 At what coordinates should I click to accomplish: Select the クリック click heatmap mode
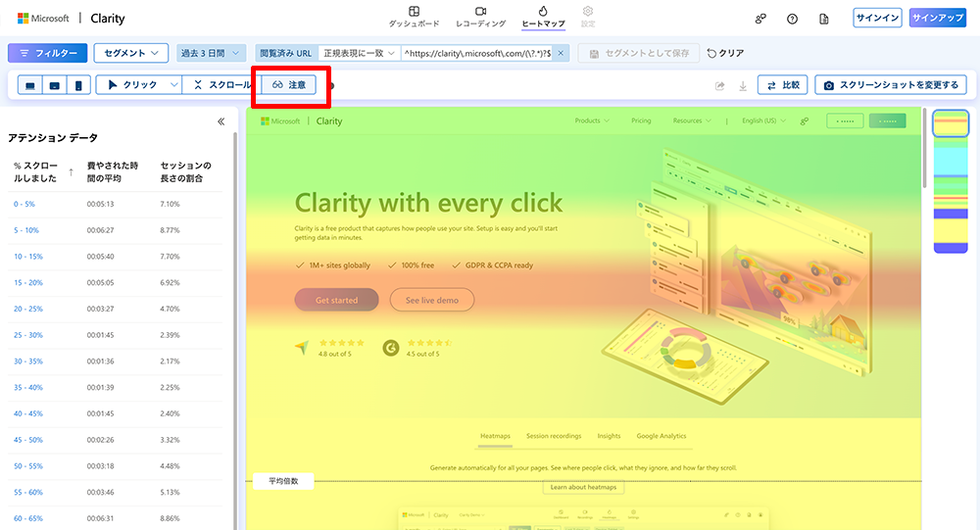point(132,85)
